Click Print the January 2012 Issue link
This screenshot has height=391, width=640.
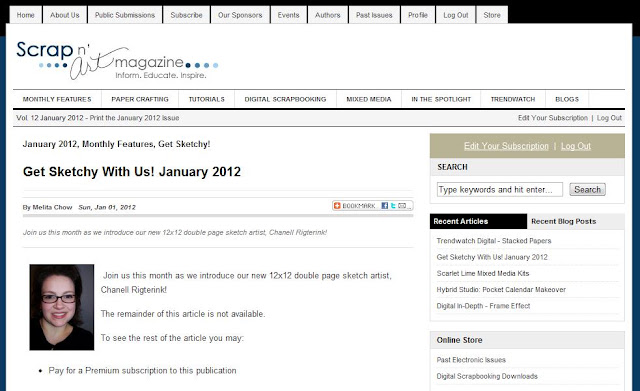click(134, 118)
